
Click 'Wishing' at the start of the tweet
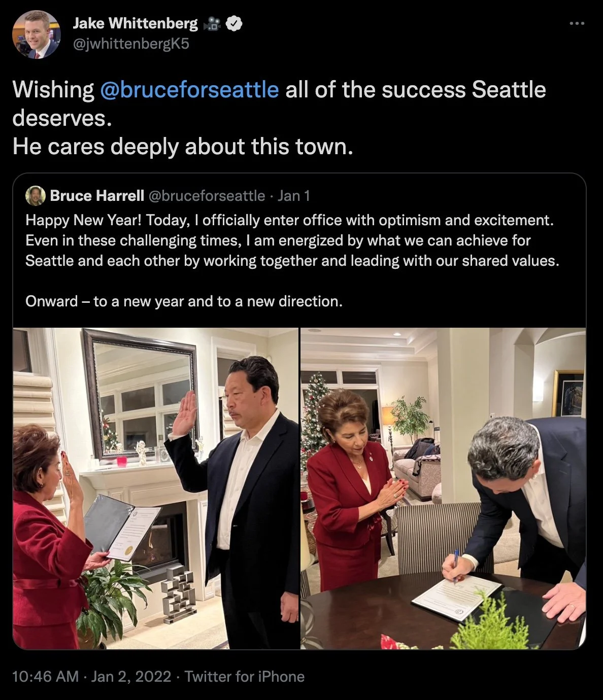click(53, 90)
